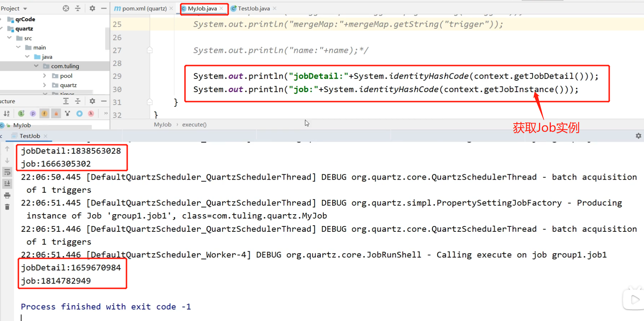Toggle the blue circle filter in Structure
The image size is (644, 321).
80,114
